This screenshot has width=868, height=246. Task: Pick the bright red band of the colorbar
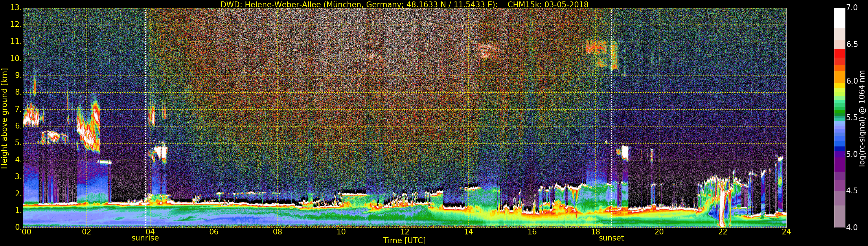[x=839, y=53]
